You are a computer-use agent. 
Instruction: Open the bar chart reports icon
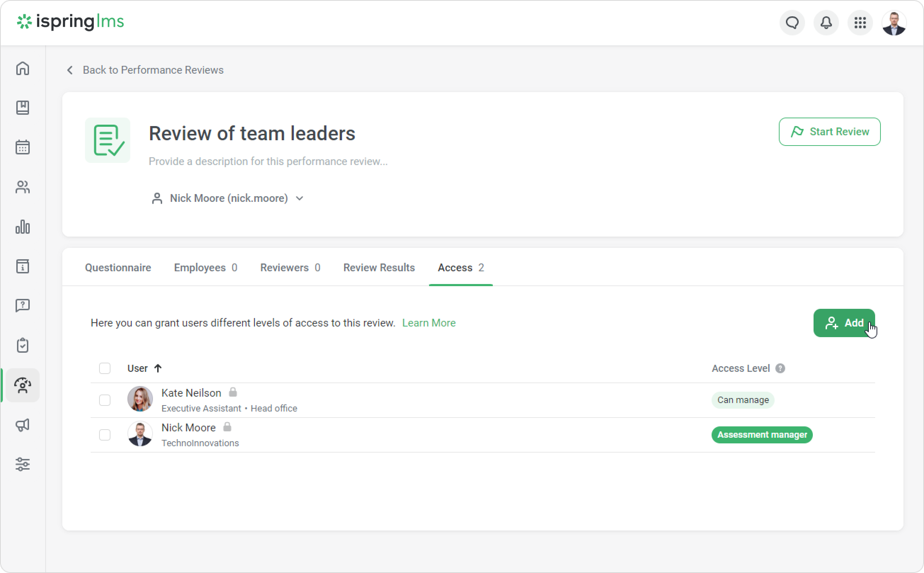(23, 227)
